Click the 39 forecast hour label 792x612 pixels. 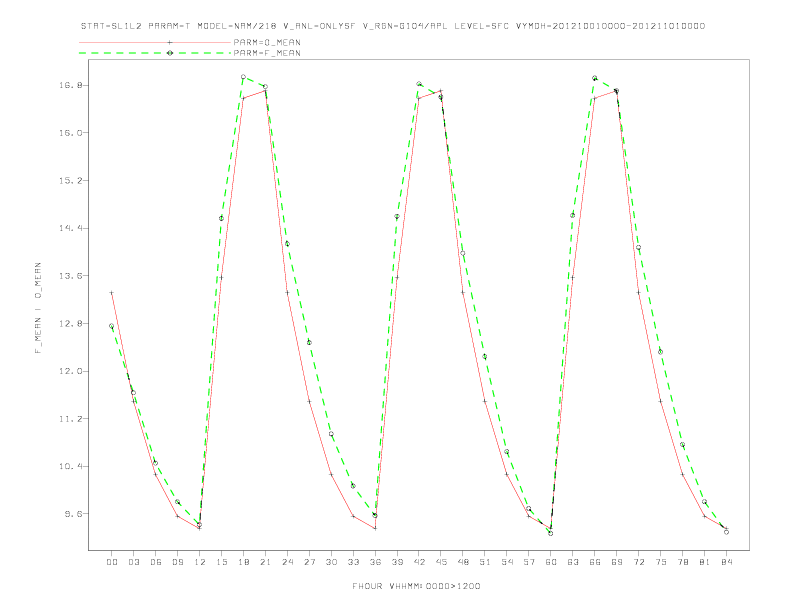point(397,562)
